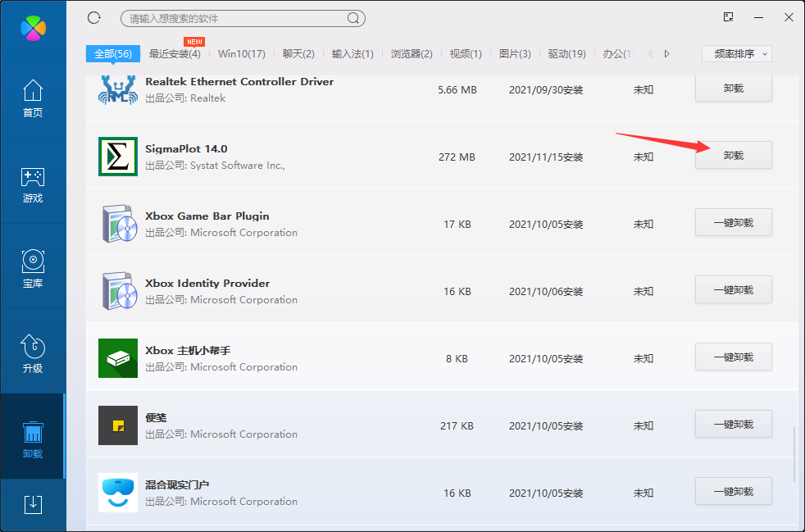Click the Xbox Identity Provider name
This screenshot has width=805, height=532.
207,284
